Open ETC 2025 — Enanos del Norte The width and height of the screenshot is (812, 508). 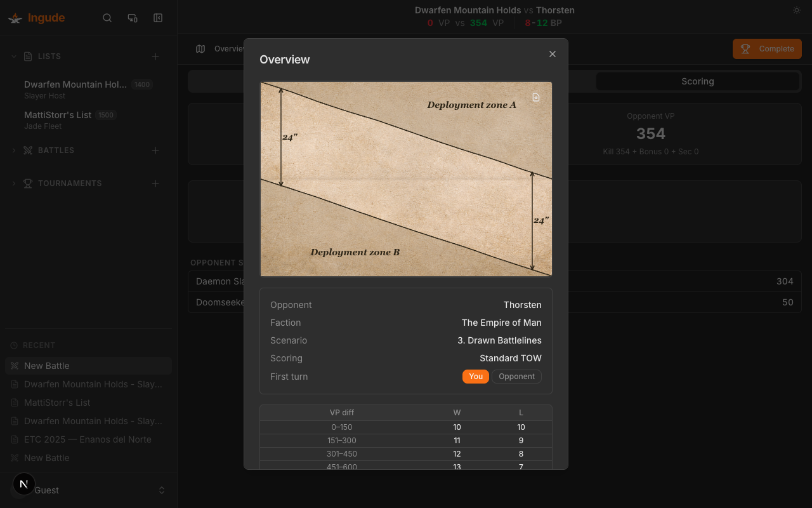[x=88, y=439]
